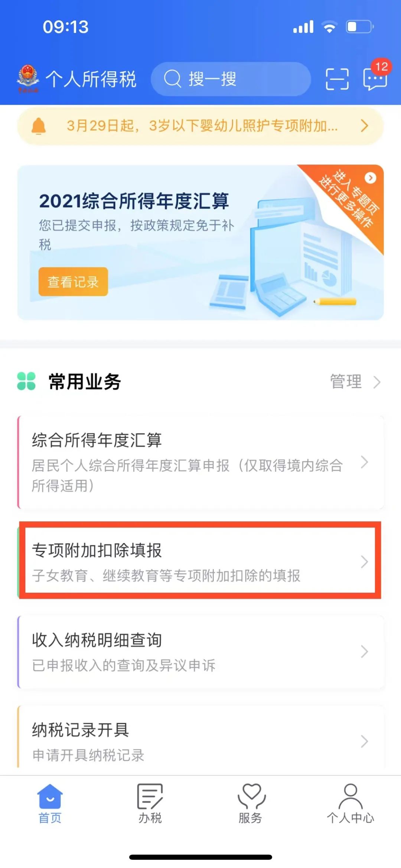401x868 pixels.
Task: Click the 搜一搜 search field
Action: tap(231, 79)
